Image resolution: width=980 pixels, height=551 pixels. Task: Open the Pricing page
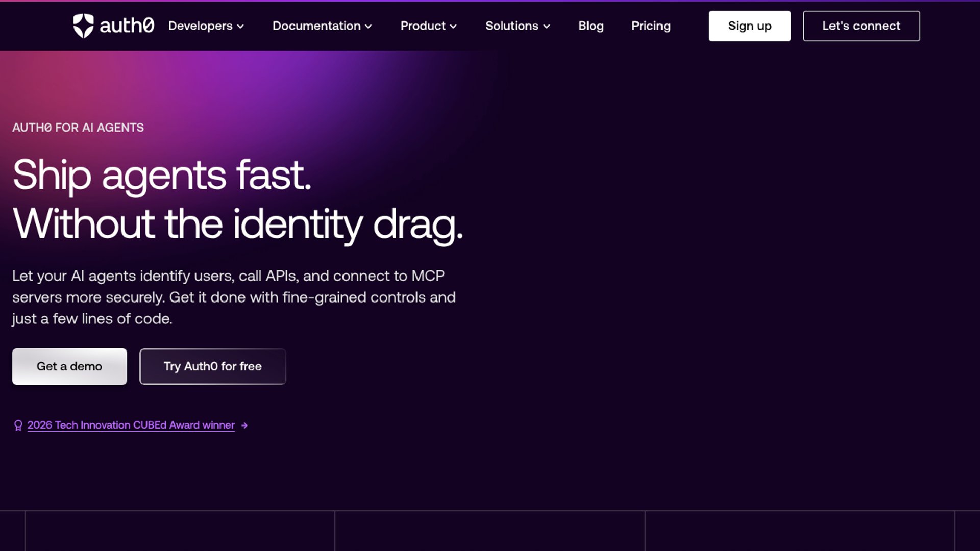(x=651, y=26)
